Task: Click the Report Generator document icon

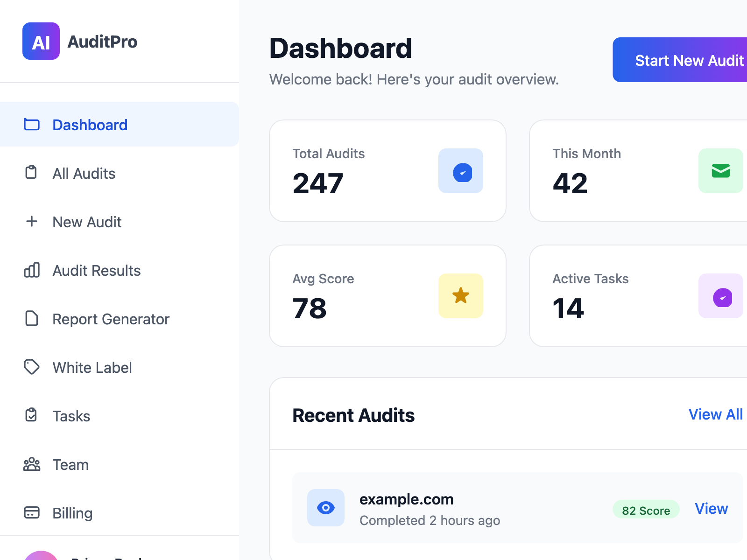Action: [32, 318]
